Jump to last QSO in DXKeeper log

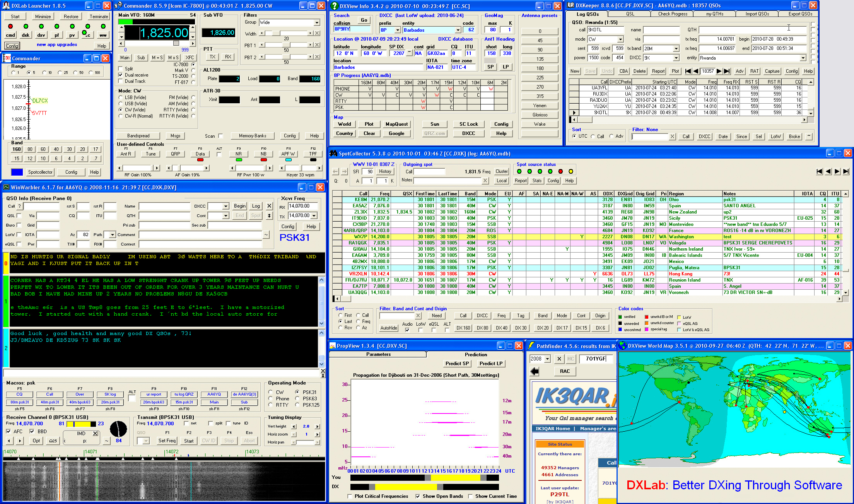click(727, 71)
